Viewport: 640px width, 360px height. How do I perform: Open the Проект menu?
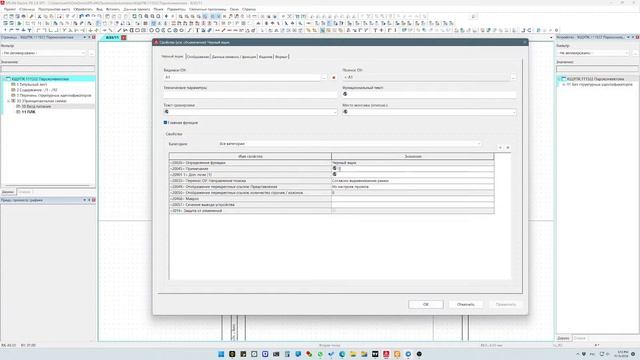coord(10,9)
